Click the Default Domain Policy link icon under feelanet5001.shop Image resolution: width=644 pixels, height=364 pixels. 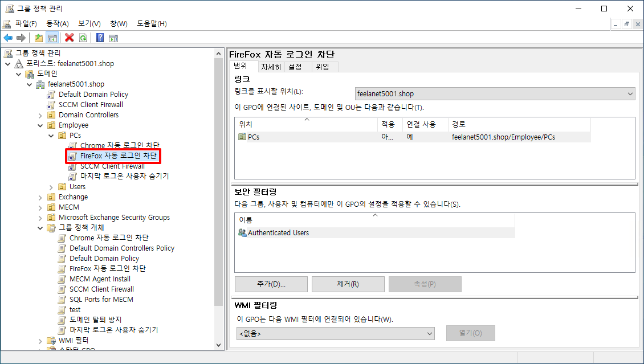click(x=51, y=95)
